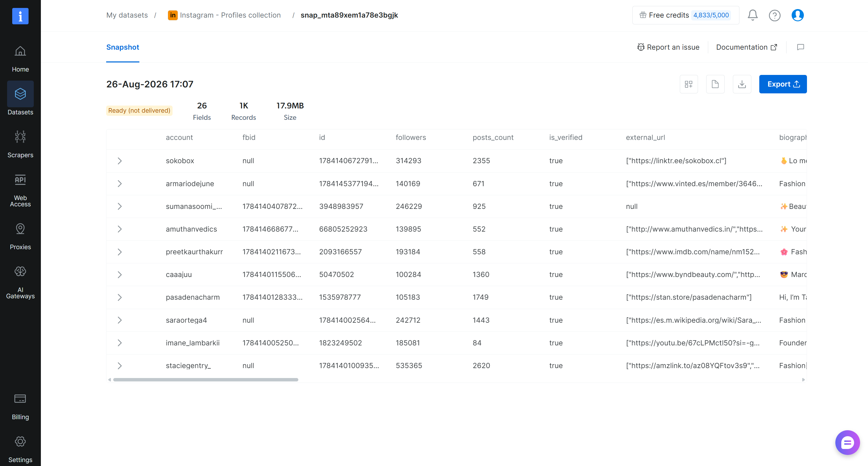Click the Ready (not delivered) status badge
The height and width of the screenshot is (466, 868).
[x=139, y=110]
